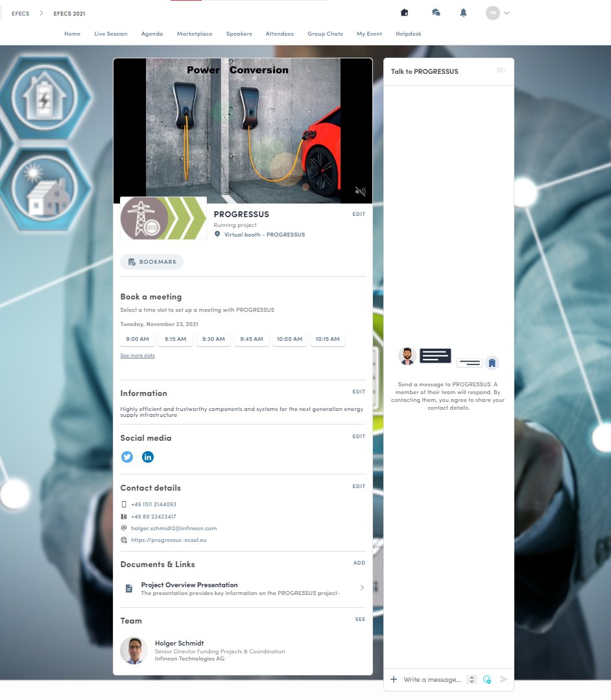Edit the PROGRESSUS header
Viewport: 611px width, 700px height.
[x=359, y=214]
